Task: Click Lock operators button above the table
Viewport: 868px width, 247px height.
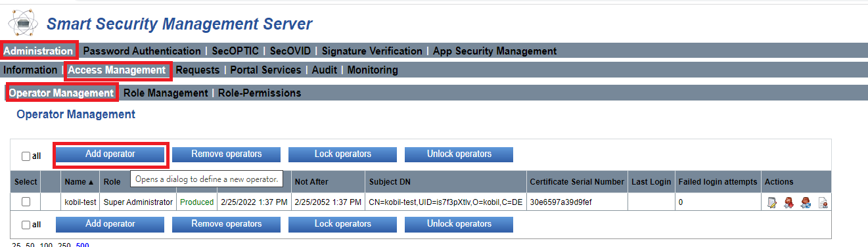Action: [x=342, y=154]
